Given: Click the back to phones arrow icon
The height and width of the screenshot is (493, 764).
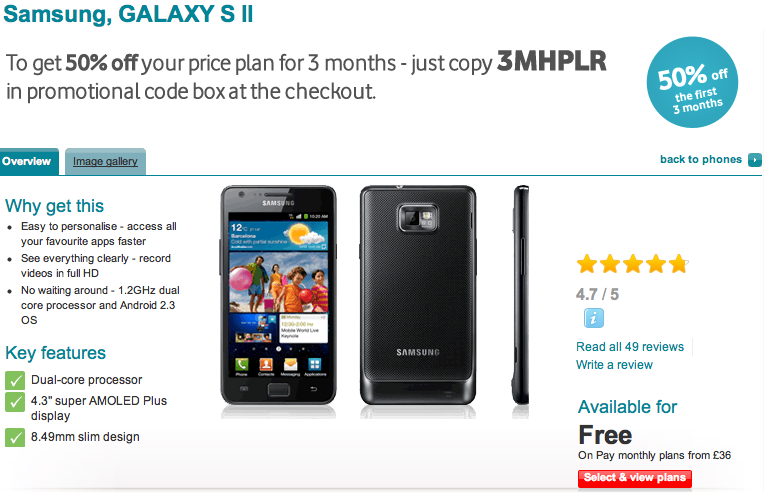Looking at the screenshot, I should click(755, 160).
